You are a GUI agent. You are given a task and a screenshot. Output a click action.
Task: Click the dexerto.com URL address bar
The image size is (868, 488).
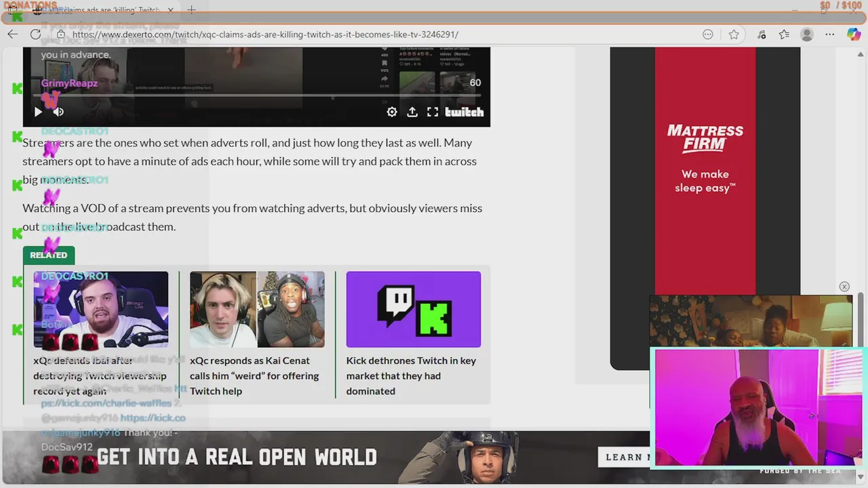pyautogui.click(x=265, y=34)
